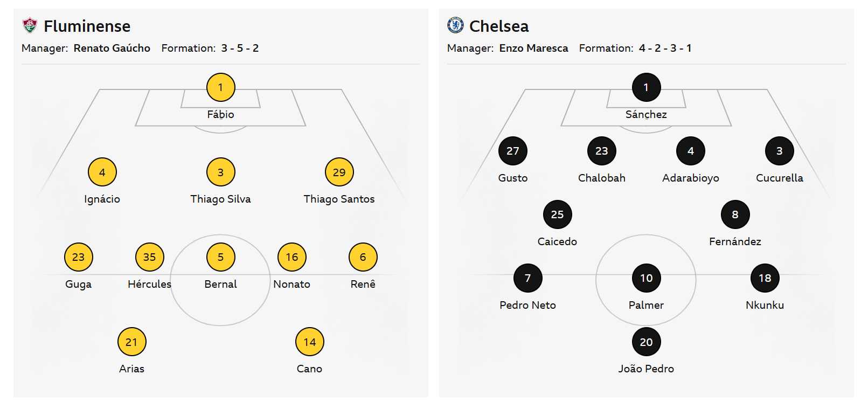Image resolution: width=868 pixels, height=409 pixels.
Task: Click manager name Renato Gaúcho
Action: [112, 48]
